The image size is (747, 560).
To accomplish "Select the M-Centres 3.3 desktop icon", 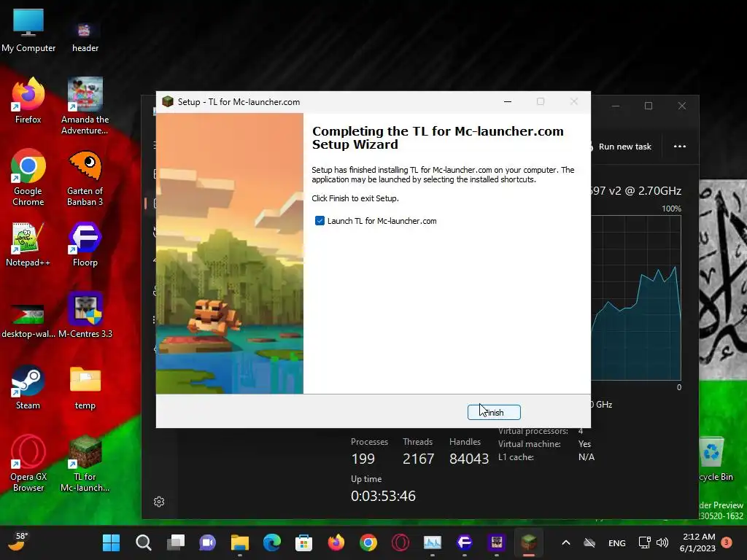I will 85,315.
